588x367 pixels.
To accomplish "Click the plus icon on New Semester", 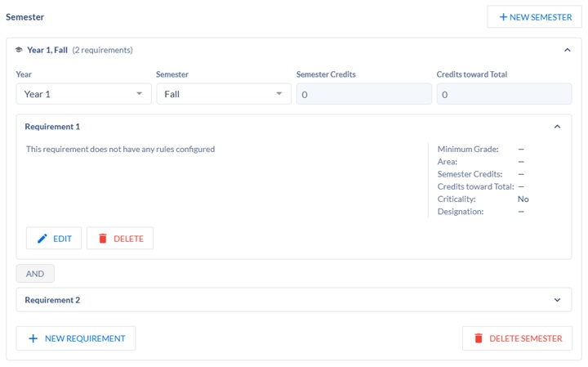I will pos(503,17).
